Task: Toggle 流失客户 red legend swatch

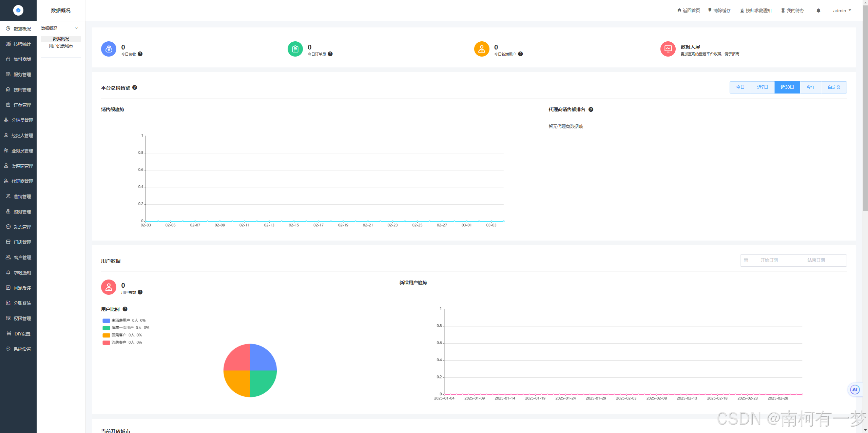Action: click(106, 343)
